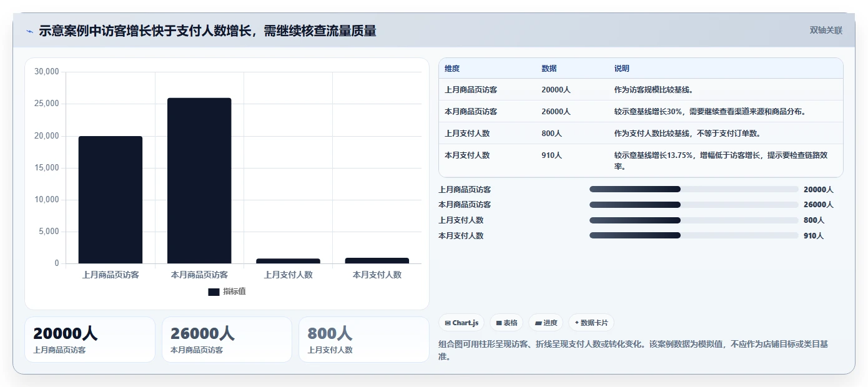Click the 25,000 y-axis label

click(x=47, y=104)
